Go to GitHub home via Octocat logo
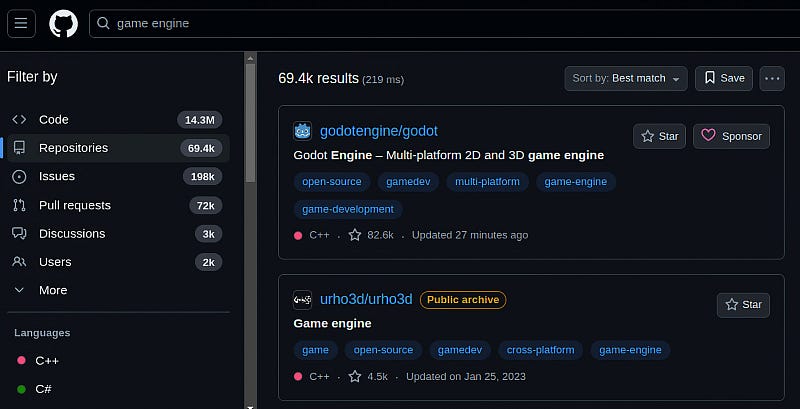Screen dimensions: 800x409 63,23
